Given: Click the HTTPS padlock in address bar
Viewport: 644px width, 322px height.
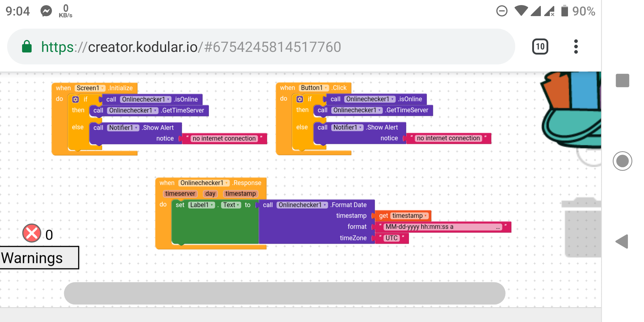Looking at the screenshot, I should pos(27,47).
